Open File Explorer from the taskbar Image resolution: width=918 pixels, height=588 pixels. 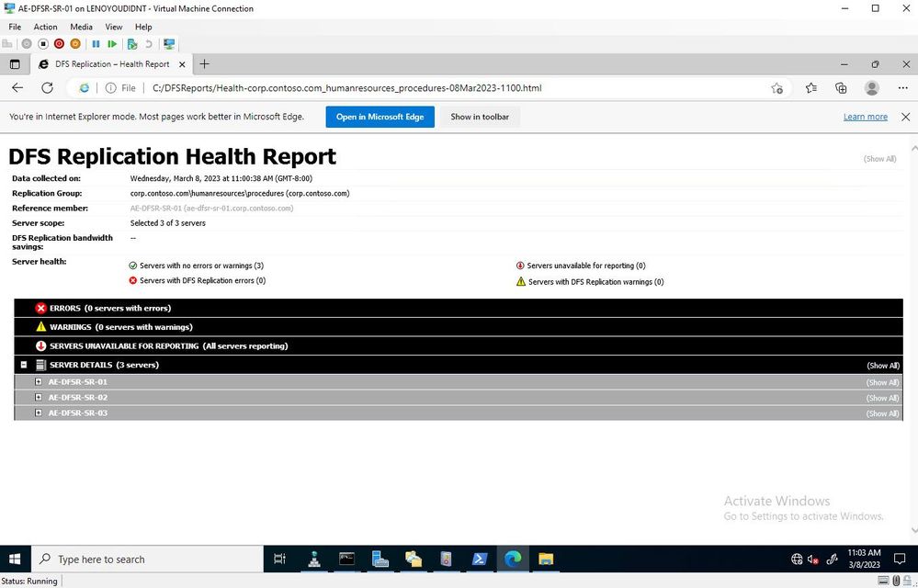(x=546, y=559)
